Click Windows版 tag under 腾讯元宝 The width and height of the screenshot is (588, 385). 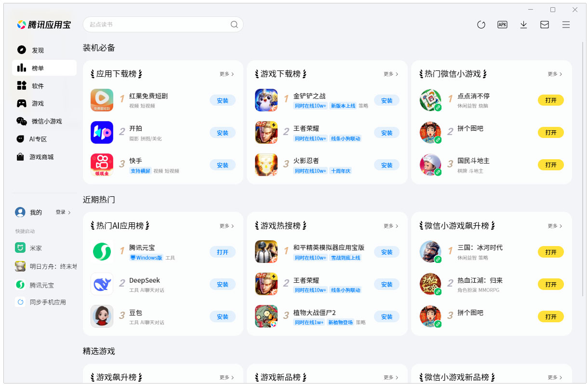pyautogui.click(x=146, y=258)
